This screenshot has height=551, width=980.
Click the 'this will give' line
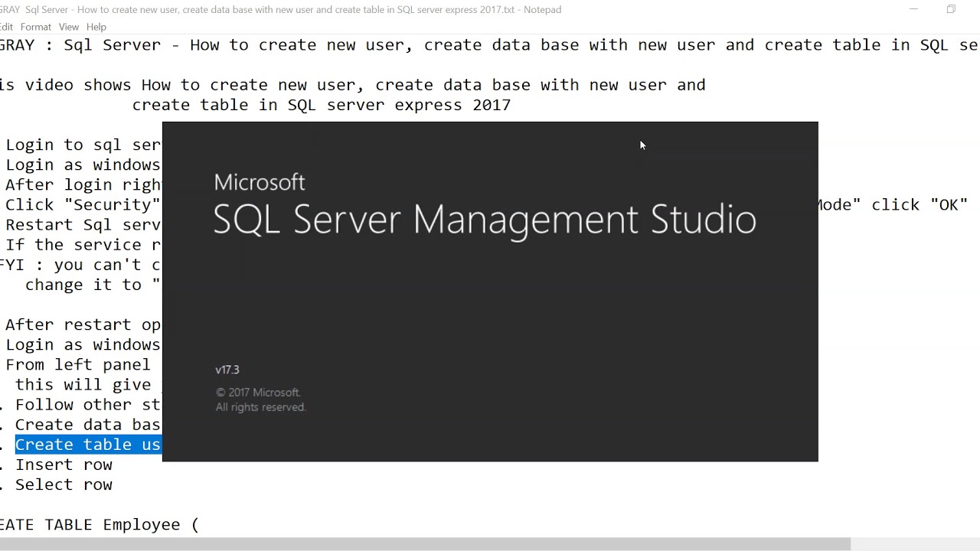[x=83, y=385]
